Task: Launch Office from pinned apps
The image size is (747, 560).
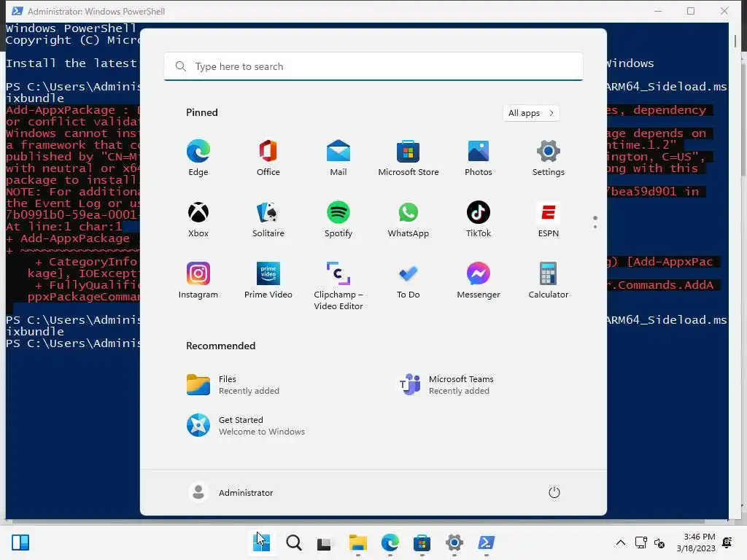Action: click(x=268, y=158)
